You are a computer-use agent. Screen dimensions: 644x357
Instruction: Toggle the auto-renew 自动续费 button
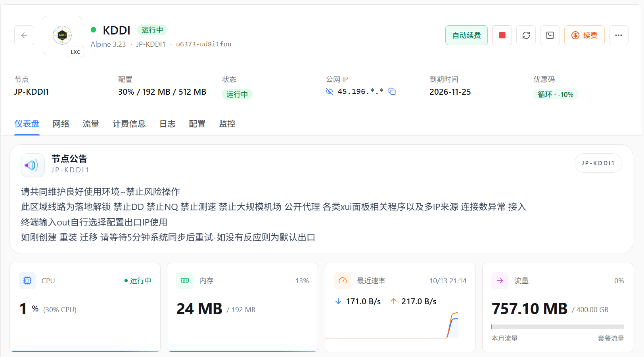click(466, 35)
